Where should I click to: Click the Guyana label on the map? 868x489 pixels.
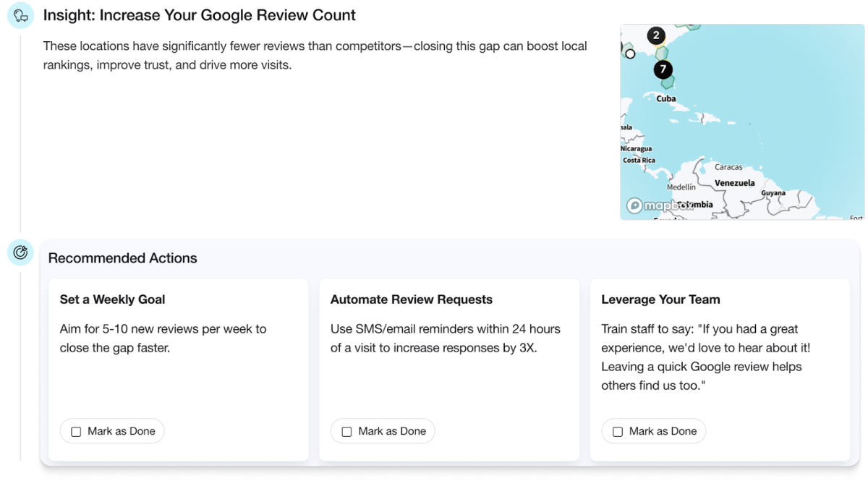[773, 193]
